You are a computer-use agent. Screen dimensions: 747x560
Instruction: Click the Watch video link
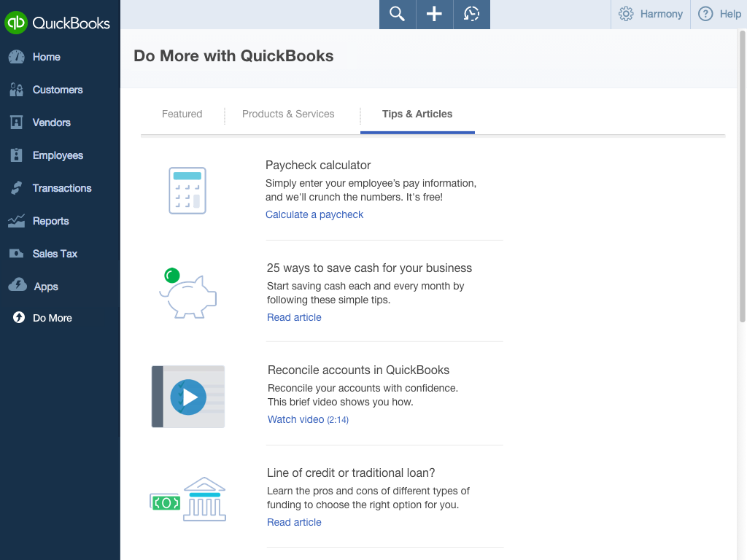coord(296,419)
